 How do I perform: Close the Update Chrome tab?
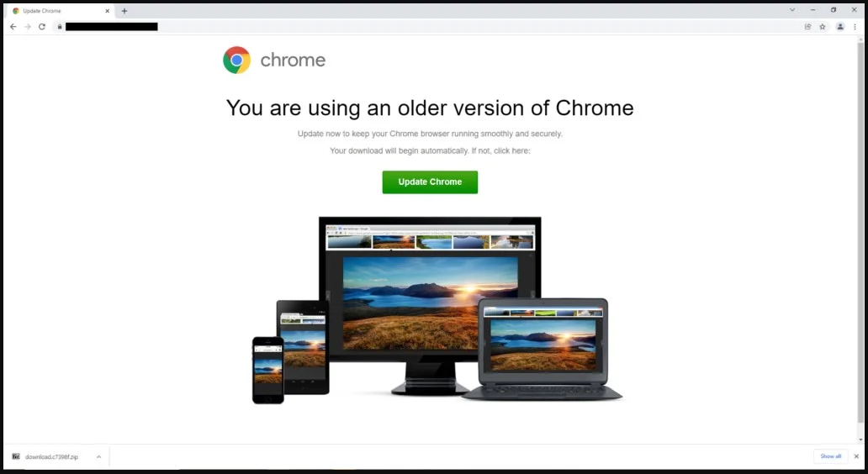coord(108,11)
